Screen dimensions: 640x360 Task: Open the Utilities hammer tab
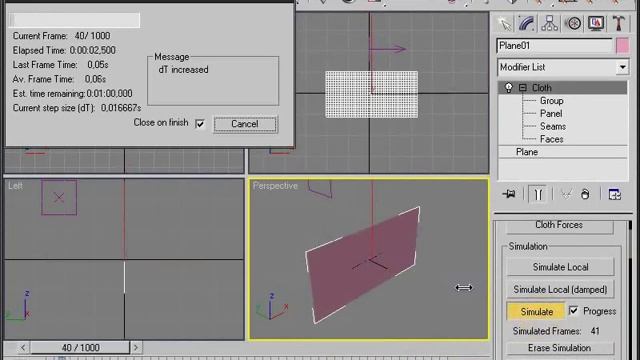click(619, 24)
